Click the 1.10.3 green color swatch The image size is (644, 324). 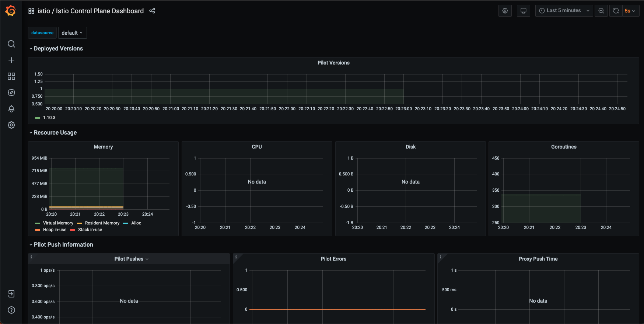pyautogui.click(x=38, y=118)
